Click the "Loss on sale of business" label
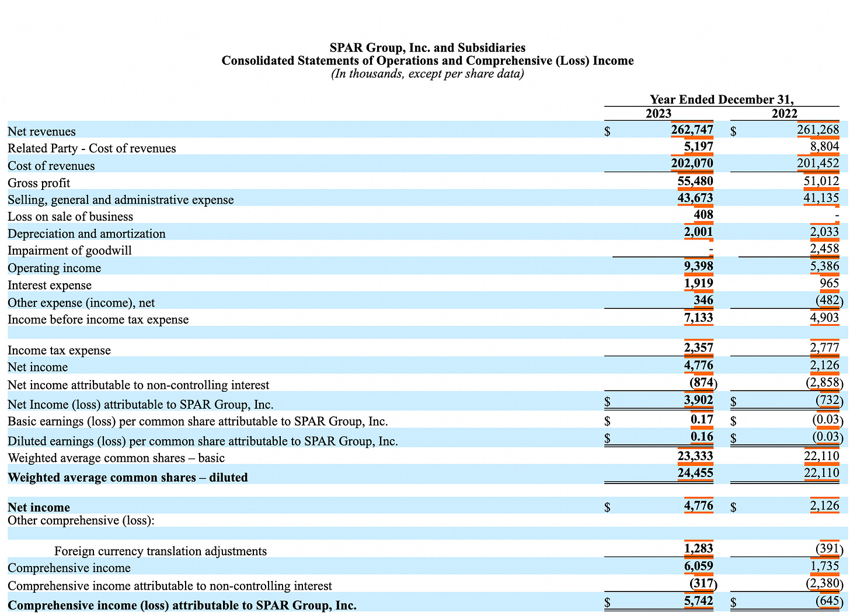850x616 pixels. [x=70, y=217]
